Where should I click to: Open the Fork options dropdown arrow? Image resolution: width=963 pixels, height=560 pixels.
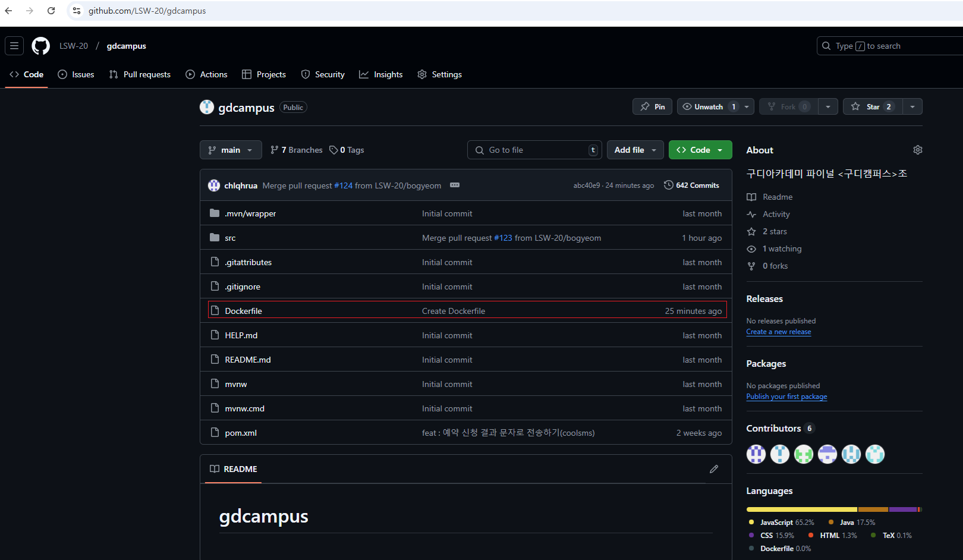click(828, 106)
